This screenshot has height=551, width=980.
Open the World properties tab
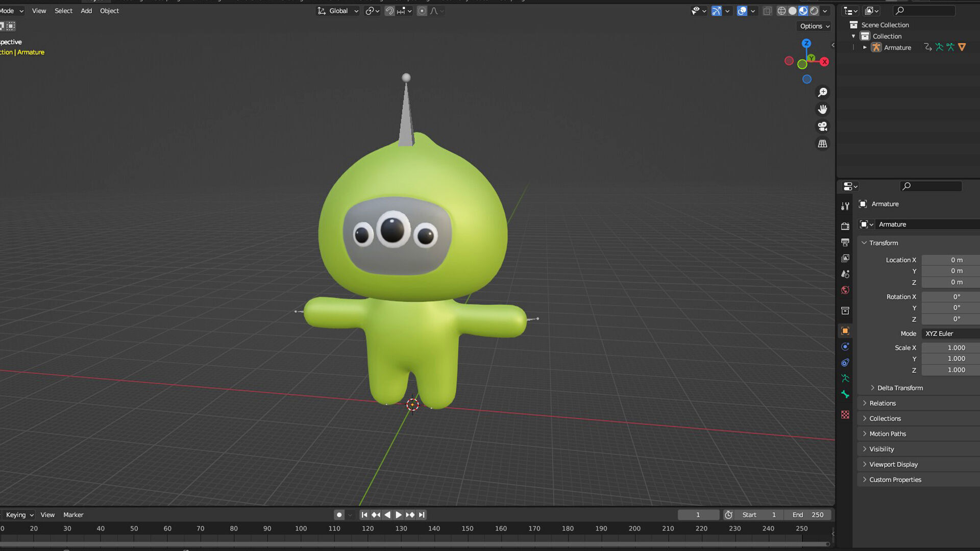point(845,290)
